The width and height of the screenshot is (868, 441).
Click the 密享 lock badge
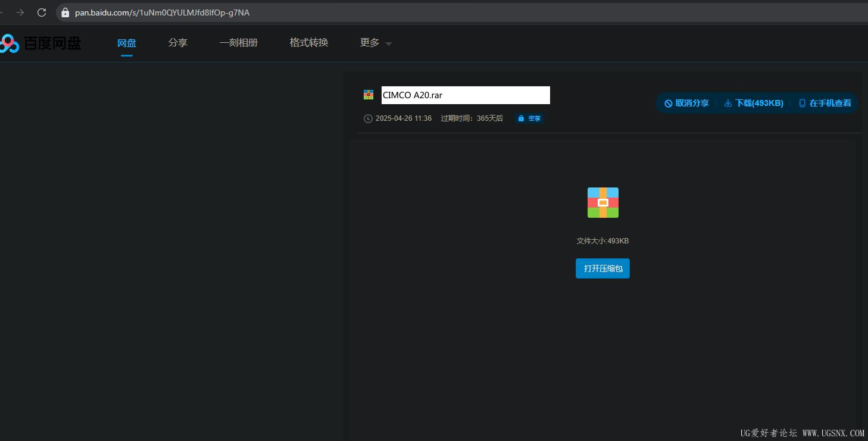[529, 118]
